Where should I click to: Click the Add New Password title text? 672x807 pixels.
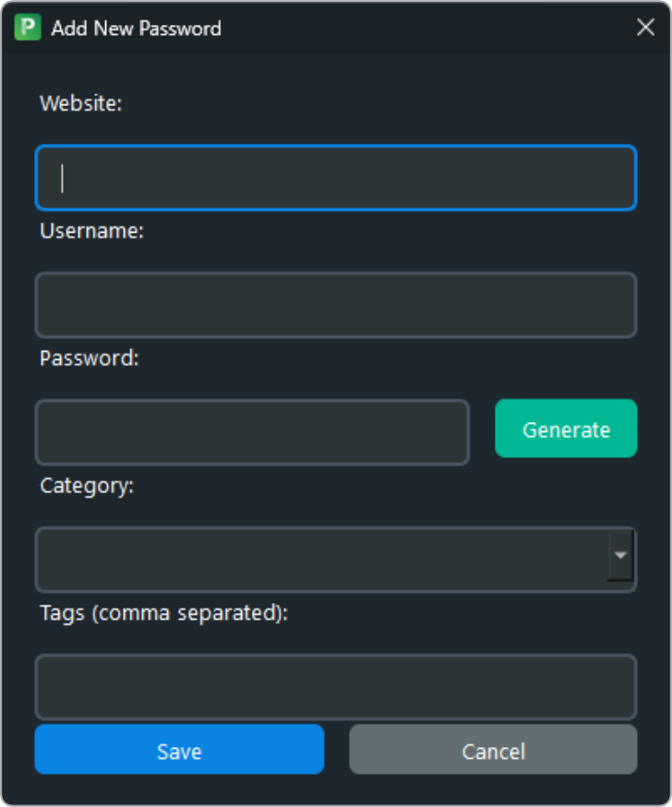coord(134,29)
